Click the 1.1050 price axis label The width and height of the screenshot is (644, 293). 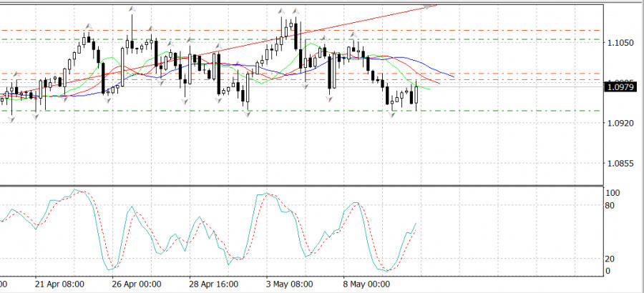[620, 43]
